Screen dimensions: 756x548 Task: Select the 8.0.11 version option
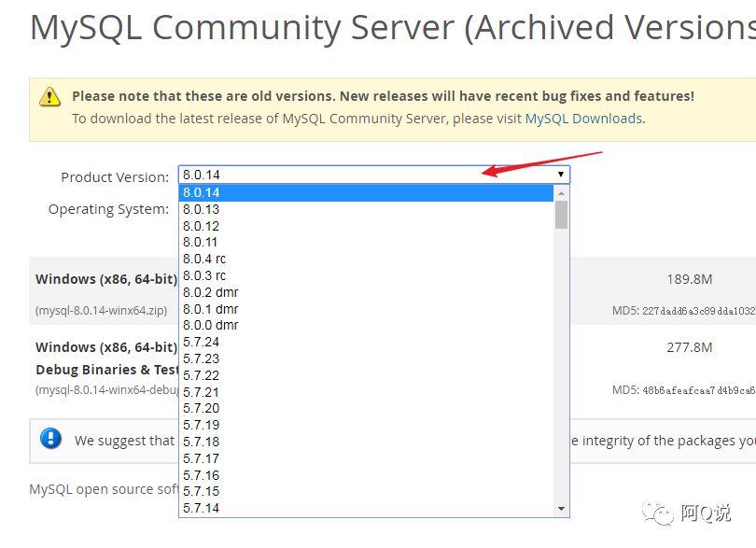[x=367, y=242]
